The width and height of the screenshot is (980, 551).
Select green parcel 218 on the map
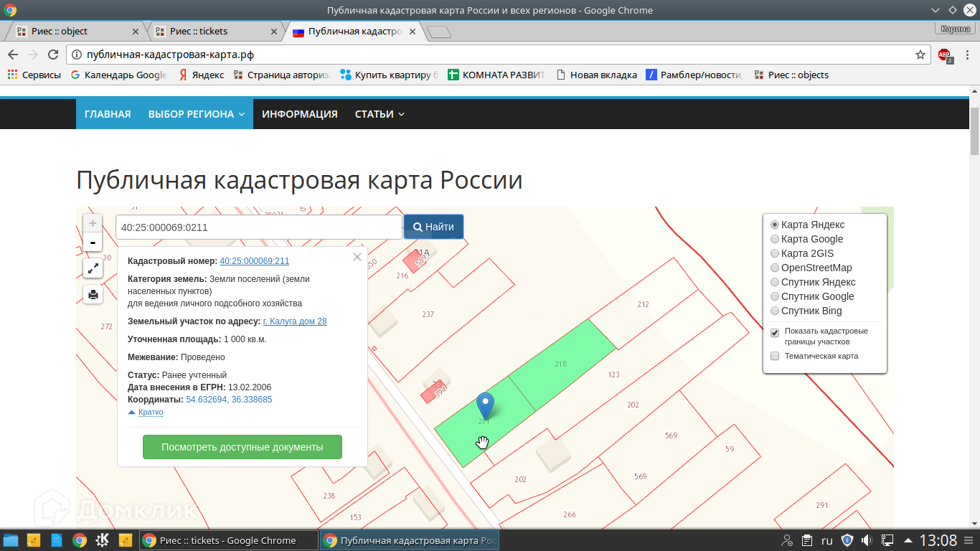[x=562, y=365]
